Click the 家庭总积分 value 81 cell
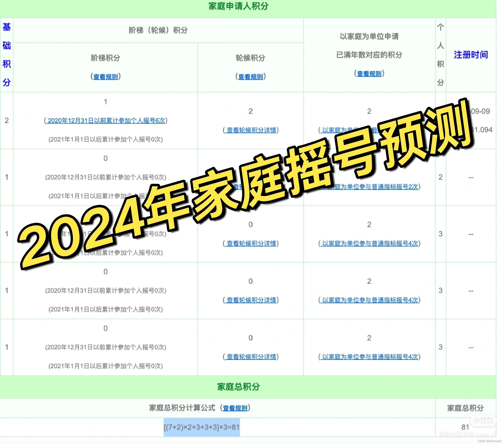 pos(465,427)
